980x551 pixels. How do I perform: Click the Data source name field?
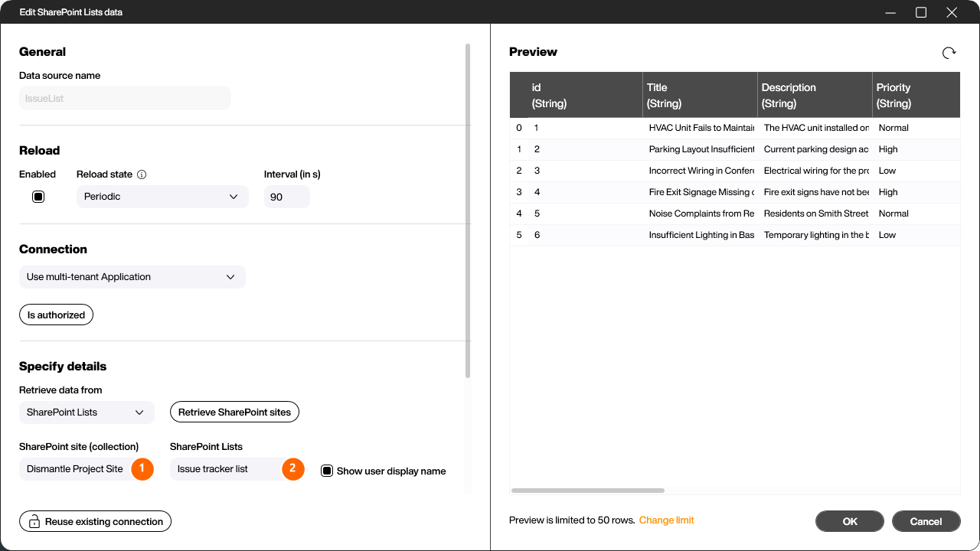125,99
